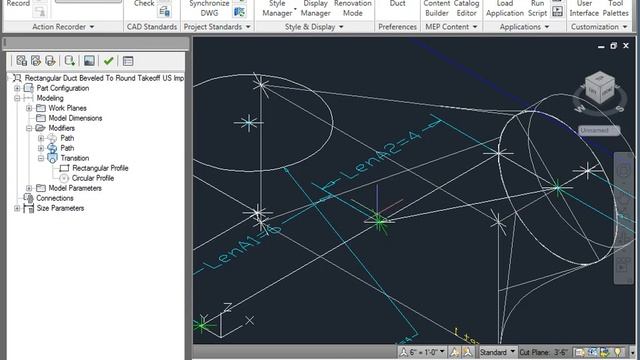This screenshot has height=360, width=640.
Task: Select the Model Dimensions tree item
Action: click(75, 118)
